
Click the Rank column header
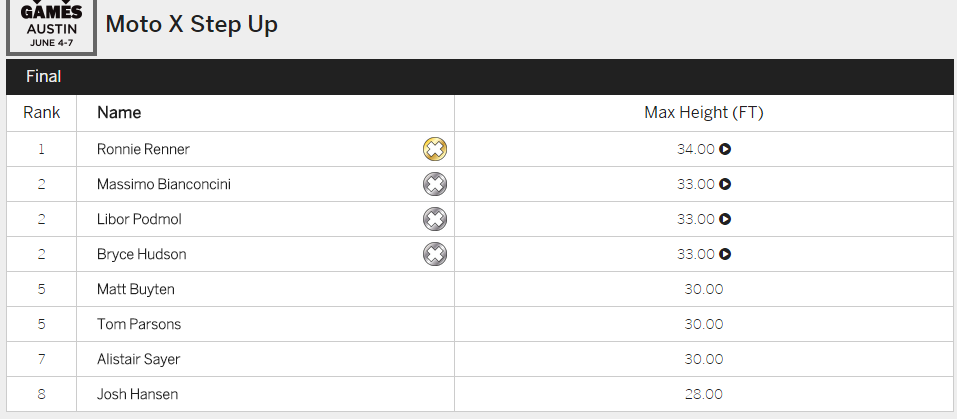(x=42, y=113)
